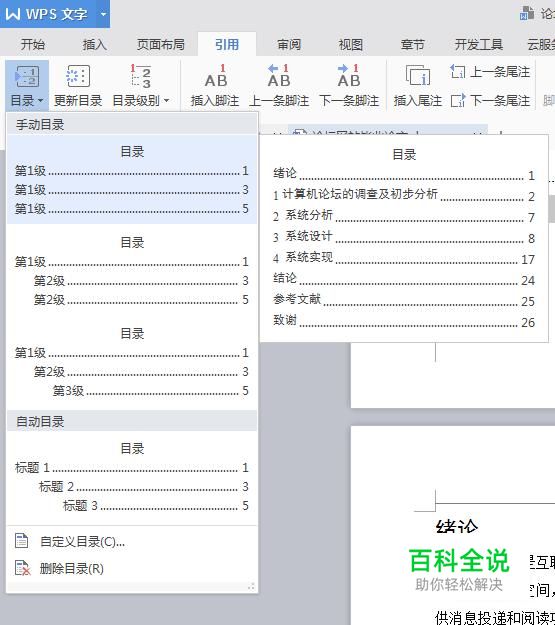Expand the 目录 dropdown arrow
This screenshot has height=625, width=555.
[40, 101]
